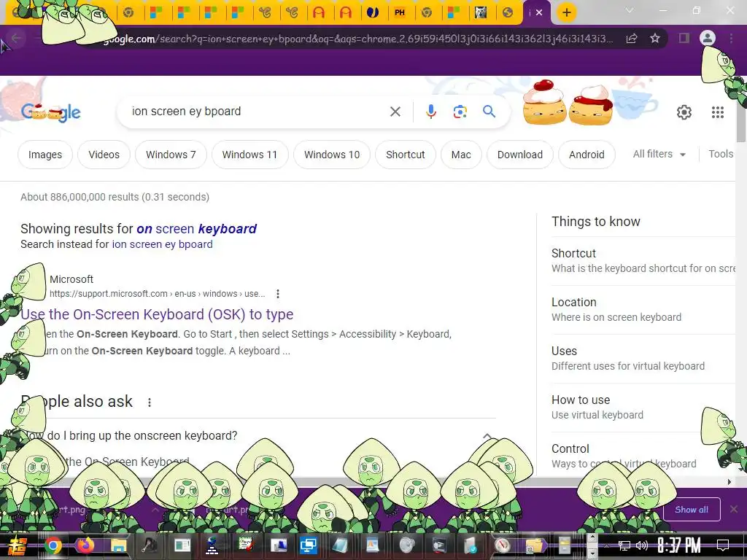The height and width of the screenshot is (560, 747).
Task: Click the Google doodle logo
Action: click(51, 112)
